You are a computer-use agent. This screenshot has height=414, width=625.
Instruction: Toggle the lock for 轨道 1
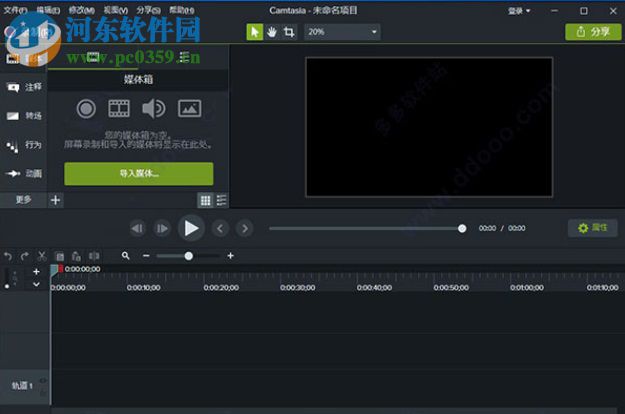[x=43, y=393]
